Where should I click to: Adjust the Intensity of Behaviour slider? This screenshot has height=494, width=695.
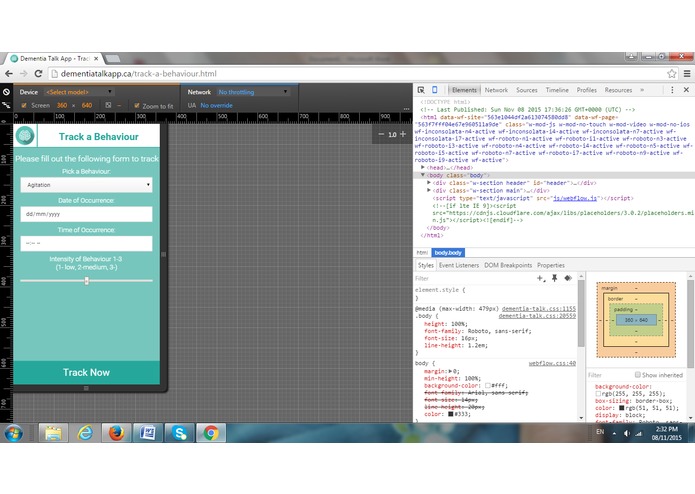pos(86,280)
